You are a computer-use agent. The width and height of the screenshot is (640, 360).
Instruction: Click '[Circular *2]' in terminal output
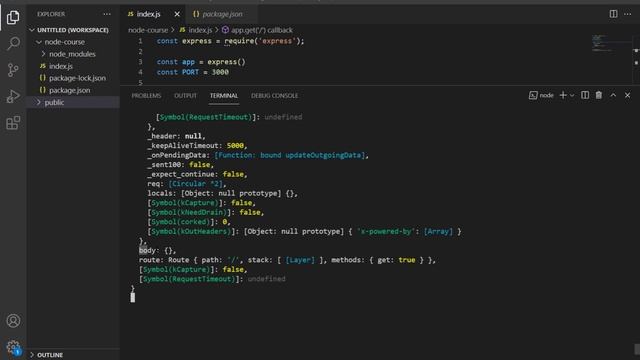coord(196,184)
